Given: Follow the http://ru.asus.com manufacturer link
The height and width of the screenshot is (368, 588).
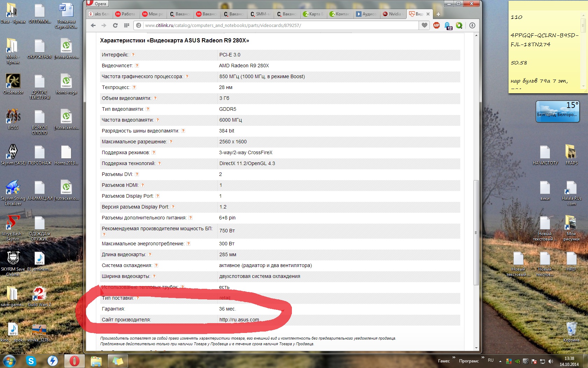Looking at the screenshot, I should coord(239,320).
